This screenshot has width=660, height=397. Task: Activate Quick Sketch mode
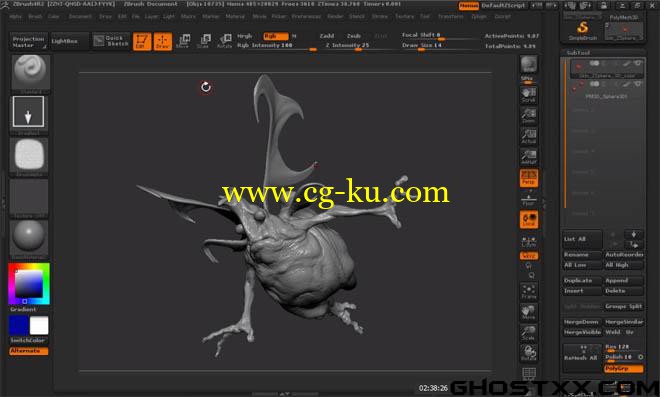[x=111, y=41]
